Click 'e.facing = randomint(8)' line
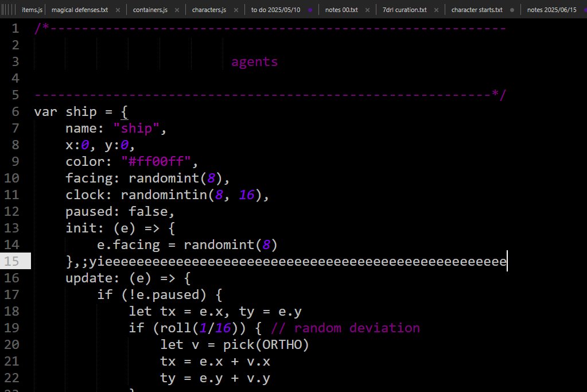 [x=187, y=244]
